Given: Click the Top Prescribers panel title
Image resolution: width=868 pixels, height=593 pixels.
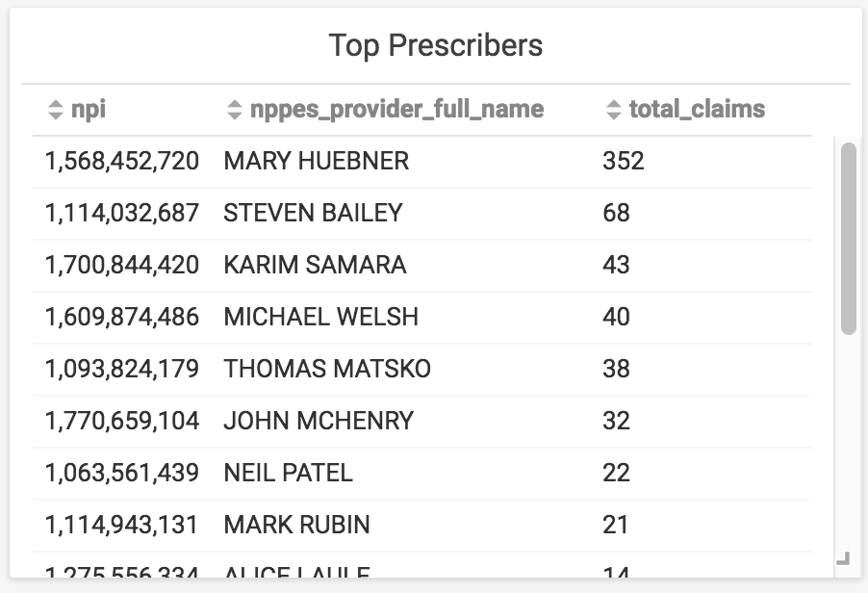Looking at the screenshot, I should point(436,45).
